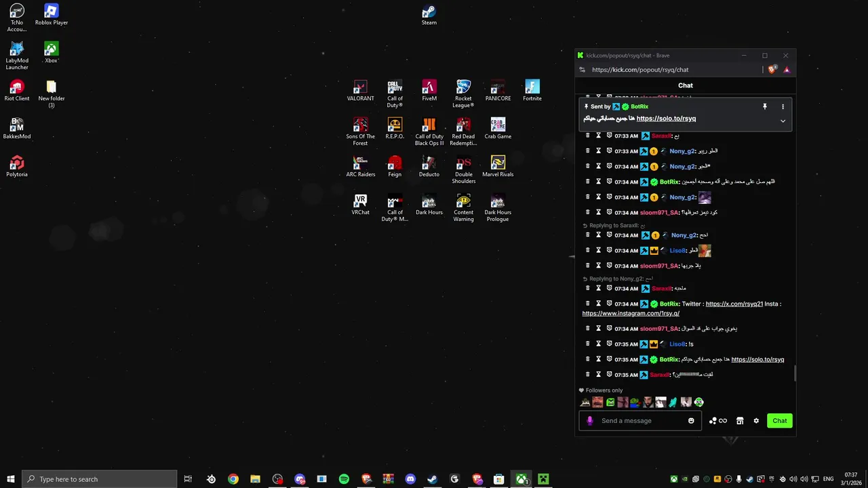Image resolution: width=868 pixels, height=488 pixels.
Task: Open solo.to/rsyq link in 07:35 BotRix message
Action: pos(757,359)
